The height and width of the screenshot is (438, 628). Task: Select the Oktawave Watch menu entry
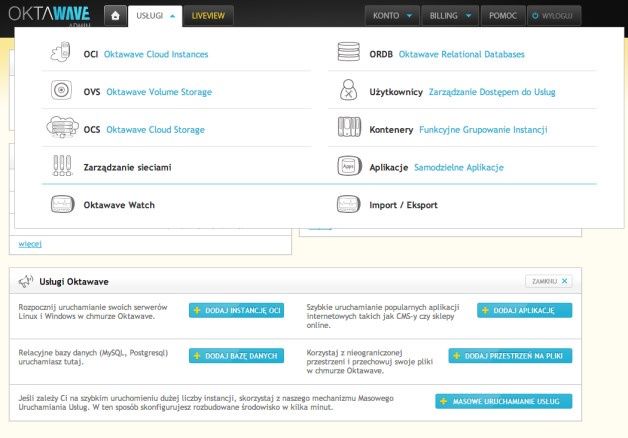[x=119, y=205]
